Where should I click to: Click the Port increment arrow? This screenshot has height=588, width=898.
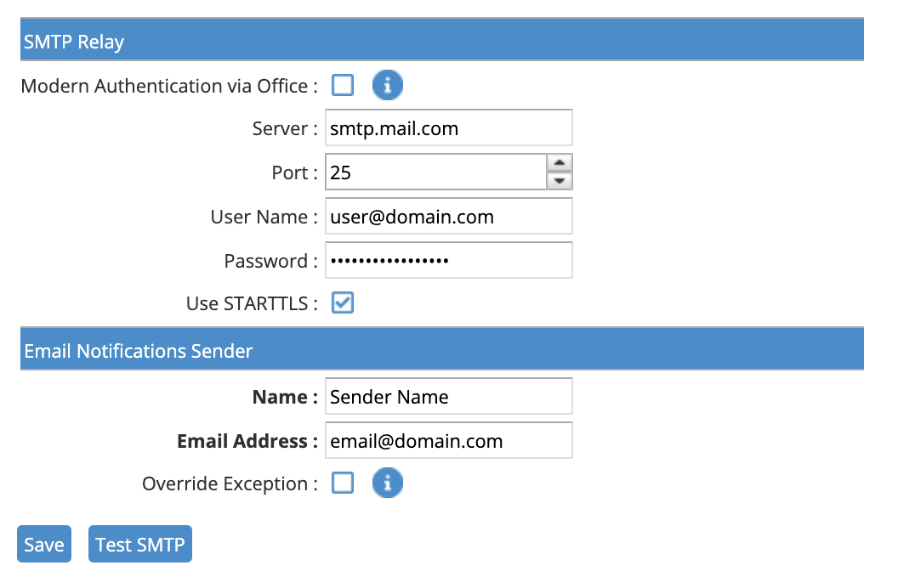tap(561, 164)
